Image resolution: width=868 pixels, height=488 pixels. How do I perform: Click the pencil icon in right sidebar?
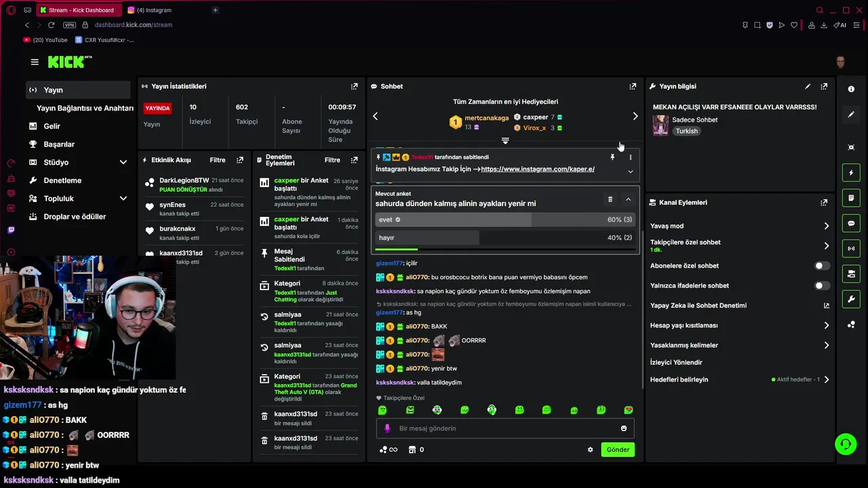851,115
